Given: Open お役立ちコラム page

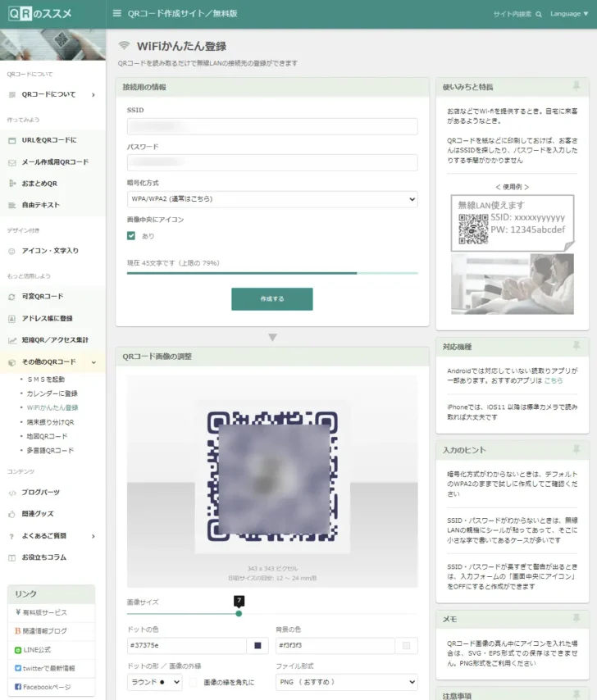Looking at the screenshot, I should click(43, 557).
